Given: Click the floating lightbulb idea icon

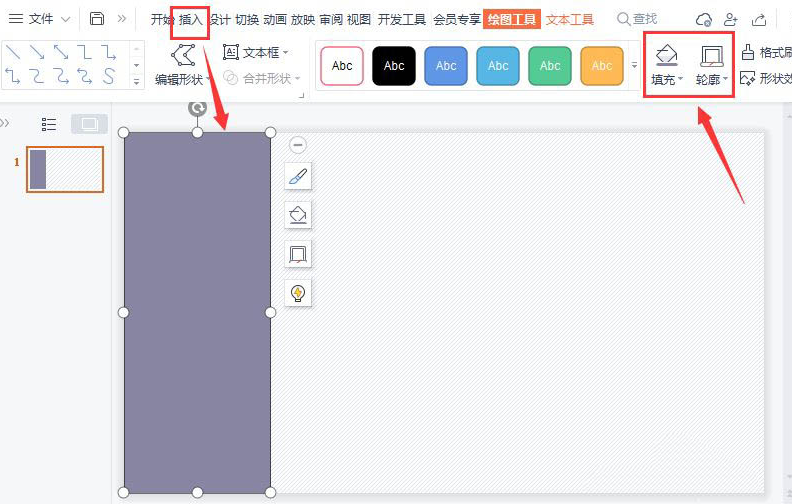Looking at the screenshot, I should coord(298,293).
